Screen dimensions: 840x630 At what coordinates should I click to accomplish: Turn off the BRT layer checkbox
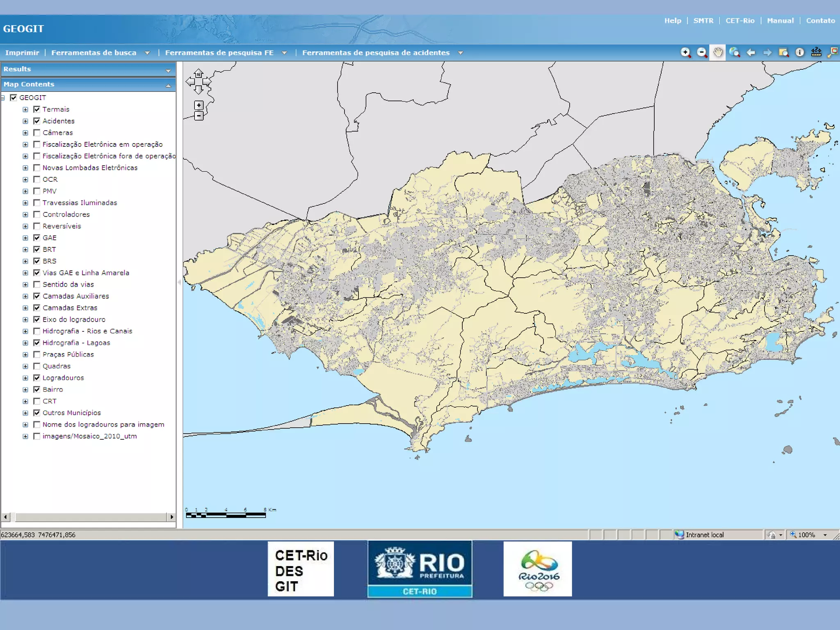37,249
